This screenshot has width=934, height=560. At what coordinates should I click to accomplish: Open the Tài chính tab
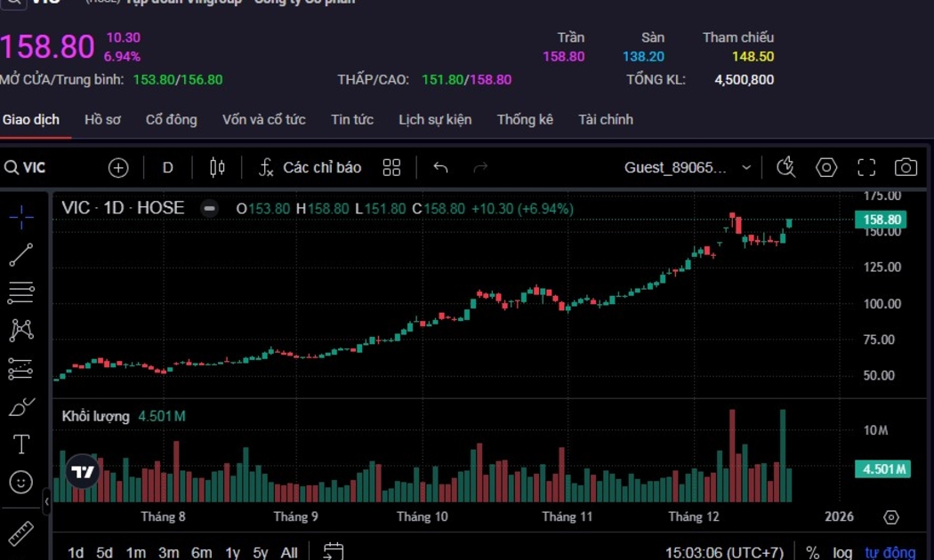click(606, 119)
